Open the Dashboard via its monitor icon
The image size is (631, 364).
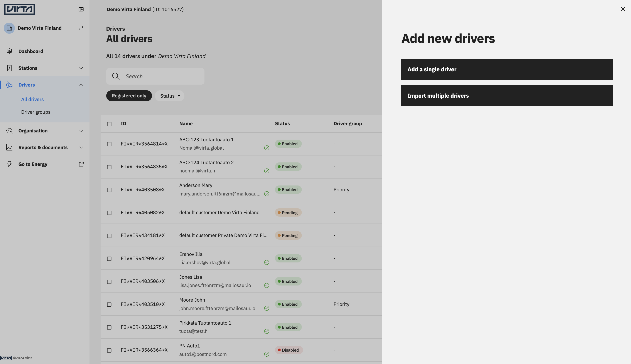click(x=9, y=51)
